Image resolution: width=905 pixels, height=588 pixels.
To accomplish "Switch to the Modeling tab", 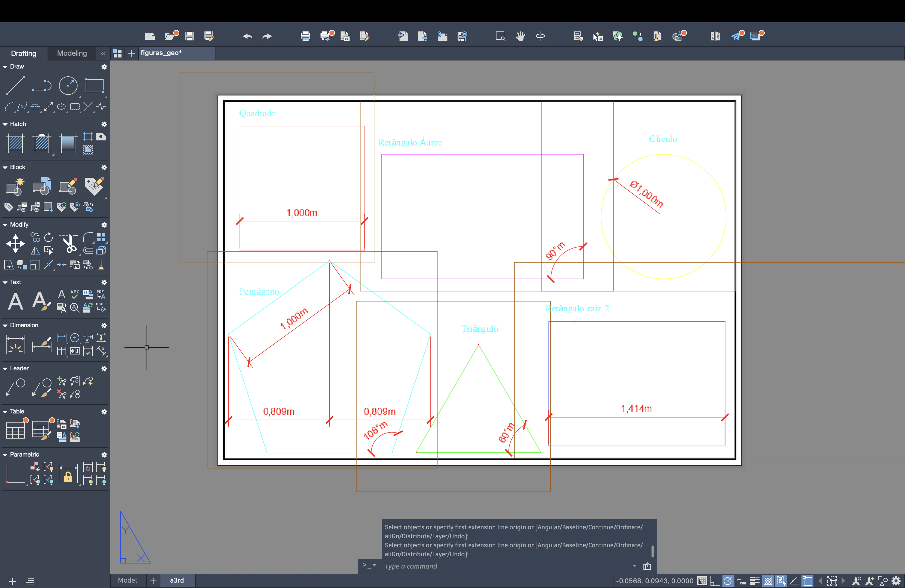I will 72,53.
